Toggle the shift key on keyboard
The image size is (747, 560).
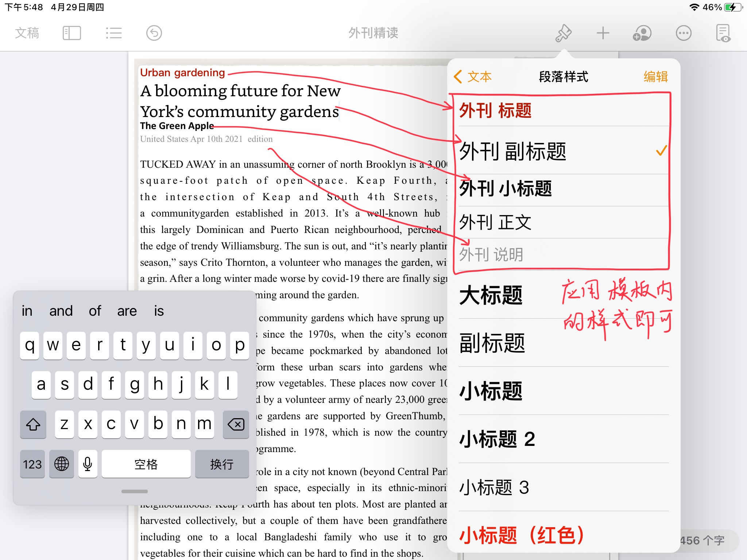pos(33,424)
